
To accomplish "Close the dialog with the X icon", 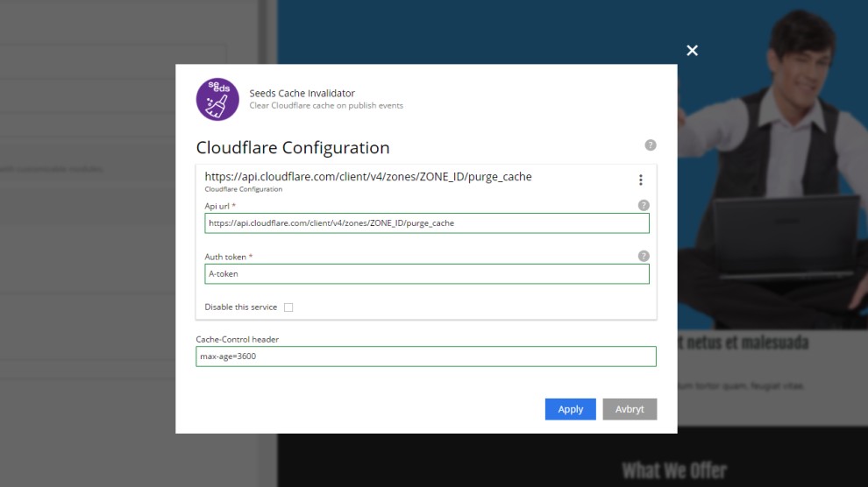I will click(x=692, y=50).
